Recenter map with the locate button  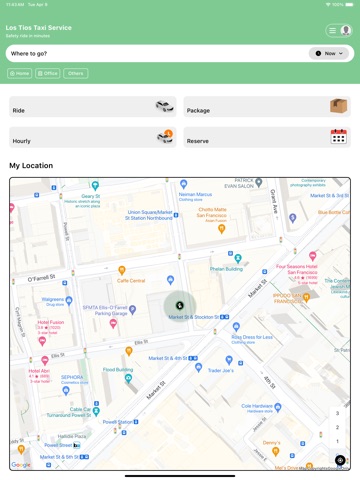tap(340, 460)
